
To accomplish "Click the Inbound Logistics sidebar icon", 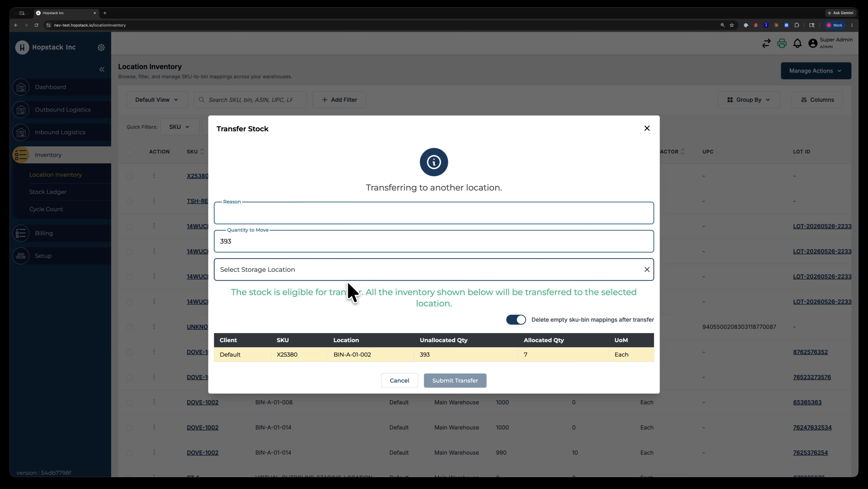I will (21, 132).
